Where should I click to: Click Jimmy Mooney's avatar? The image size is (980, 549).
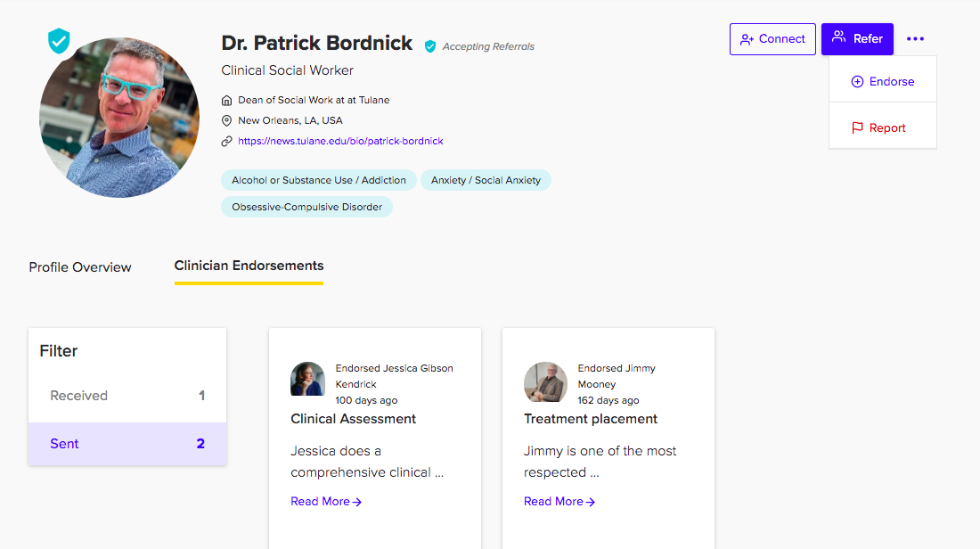545,381
